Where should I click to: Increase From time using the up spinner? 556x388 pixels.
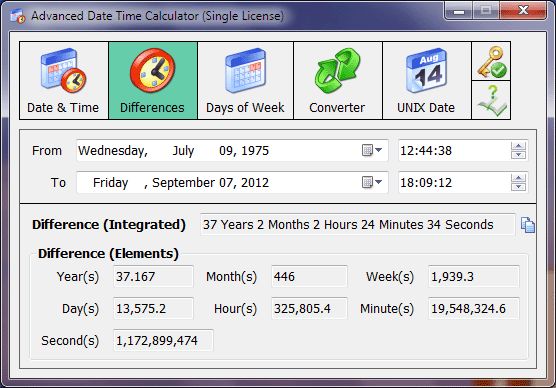(x=518, y=146)
